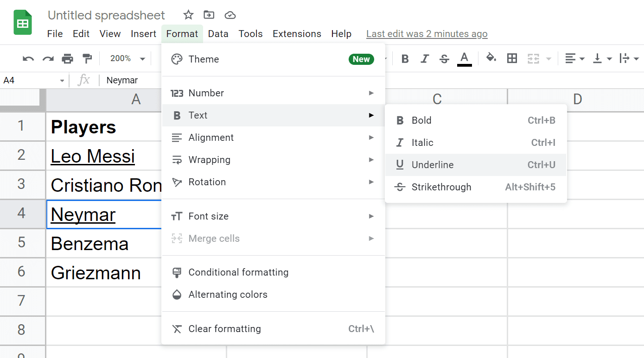
Task: Choose Theme in the Format menu
Action: click(x=273, y=59)
